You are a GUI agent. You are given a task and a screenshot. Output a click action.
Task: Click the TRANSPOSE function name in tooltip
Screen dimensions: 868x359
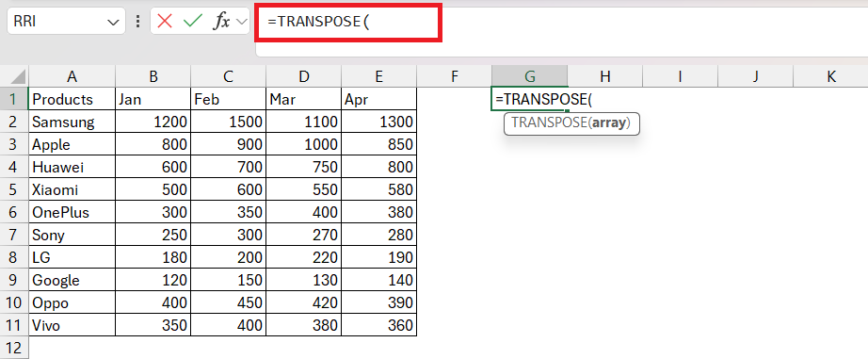[x=550, y=123]
